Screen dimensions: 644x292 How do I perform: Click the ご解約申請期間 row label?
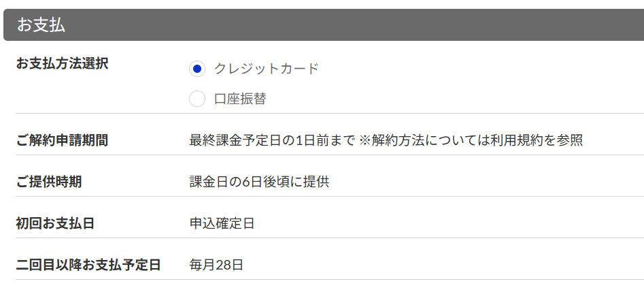(62, 141)
